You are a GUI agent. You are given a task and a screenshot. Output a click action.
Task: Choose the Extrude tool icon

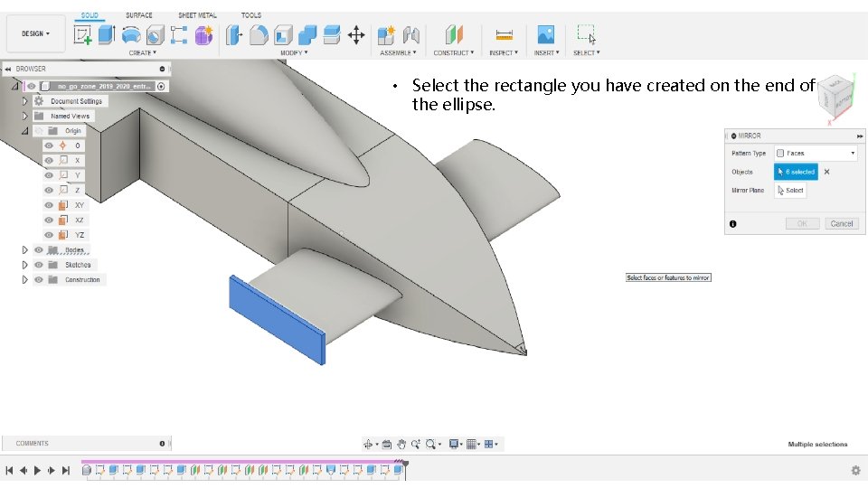tap(107, 35)
